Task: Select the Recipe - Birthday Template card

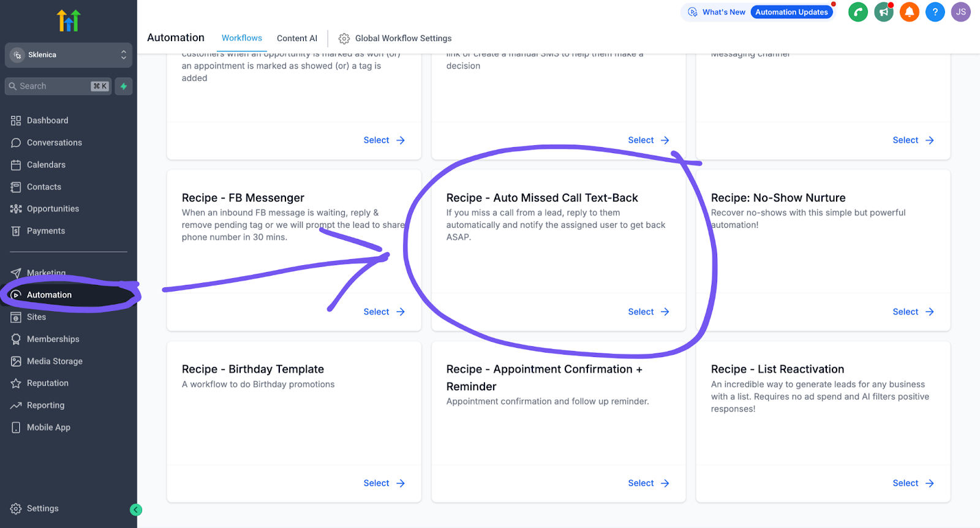Action: click(384, 483)
